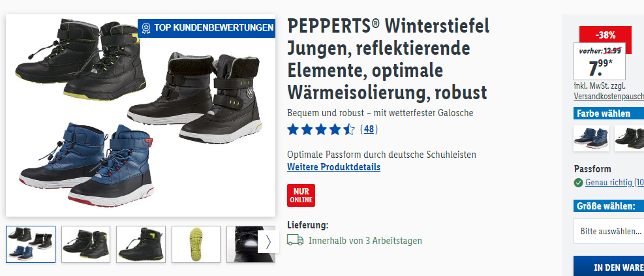Add to cart with IN DEN WARENKORB button

pyautogui.click(x=609, y=268)
